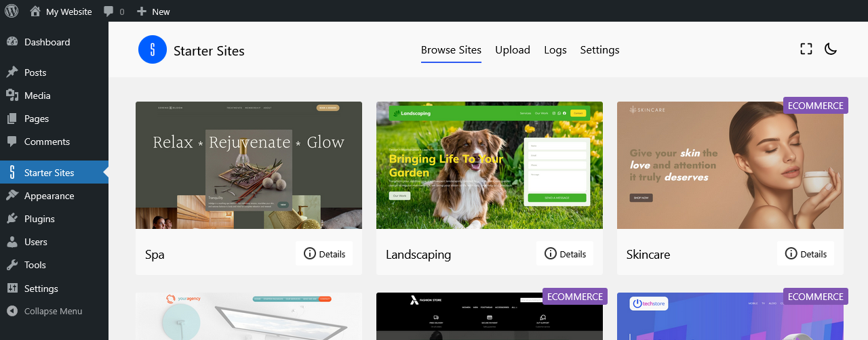Click the Landscaping site title
This screenshot has height=340, width=868.
point(418,255)
